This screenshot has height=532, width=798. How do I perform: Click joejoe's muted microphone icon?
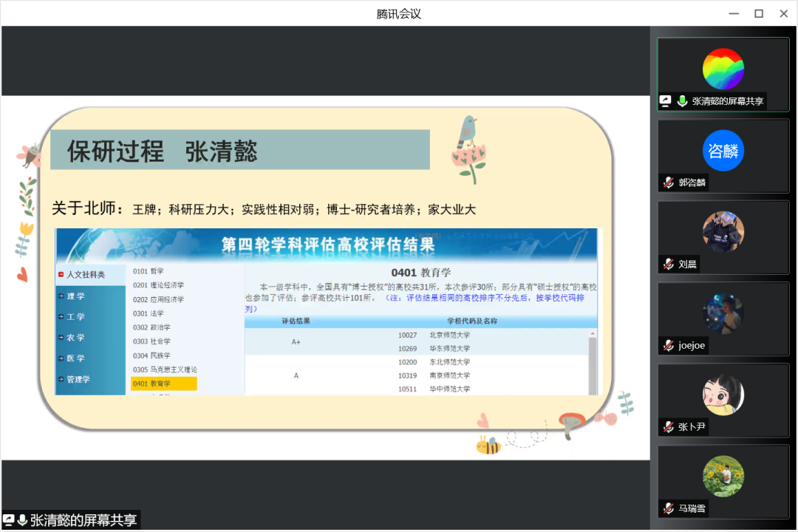point(668,345)
